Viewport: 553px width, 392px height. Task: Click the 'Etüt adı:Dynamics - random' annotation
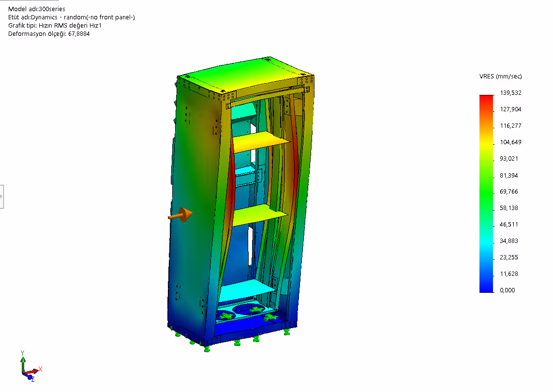(x=72, y=17)
